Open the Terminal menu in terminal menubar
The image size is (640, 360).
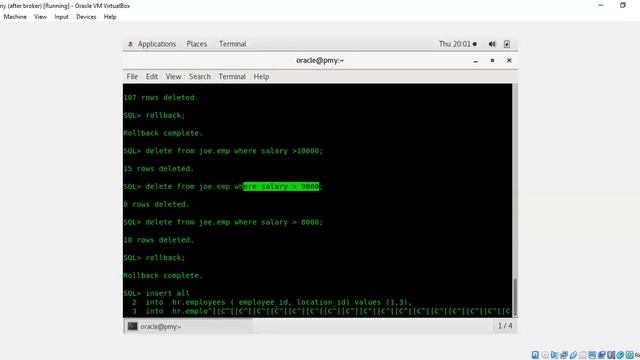point(232,77)
